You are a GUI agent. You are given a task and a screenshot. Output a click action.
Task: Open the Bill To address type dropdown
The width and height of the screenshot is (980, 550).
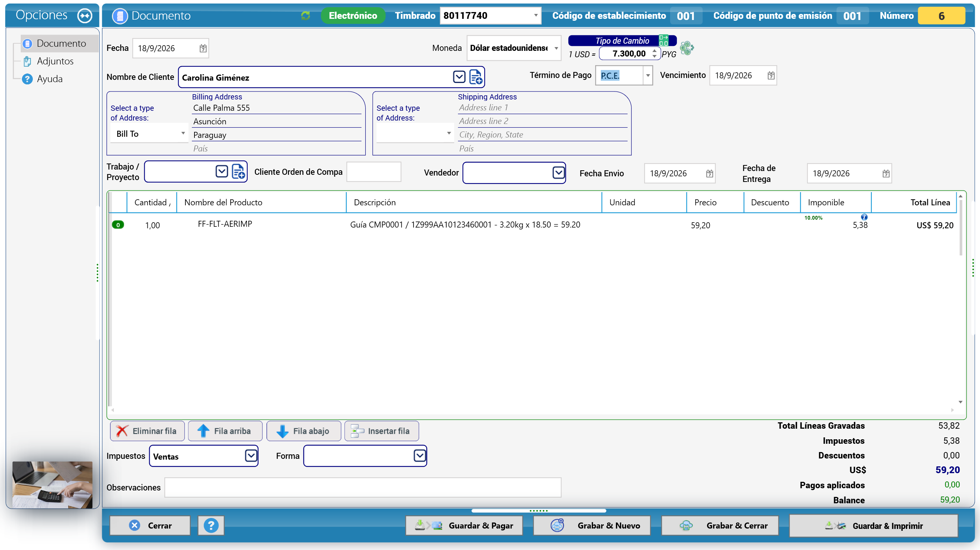tap(183, 133)
